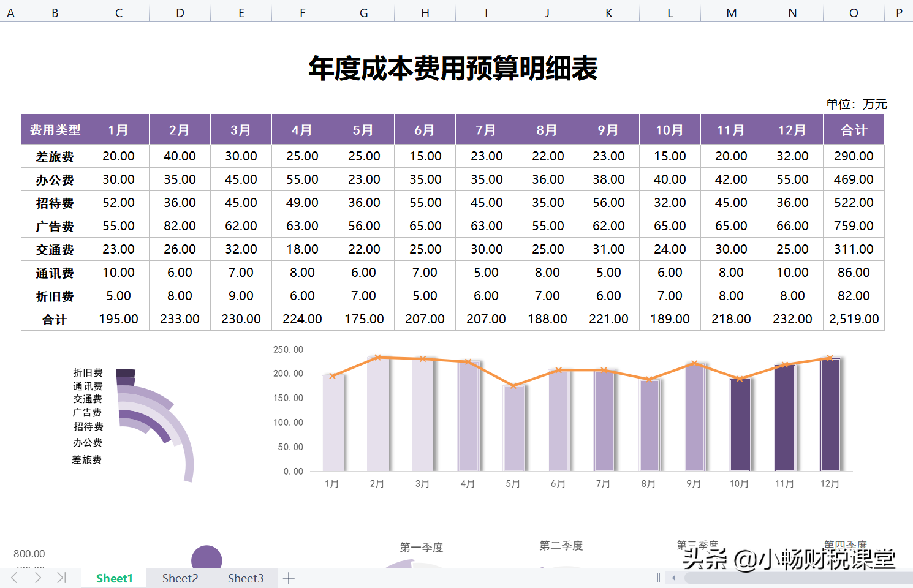The image size is (913, 588).
Task: Select the Sheet1 tab
Action: [114, 577]
